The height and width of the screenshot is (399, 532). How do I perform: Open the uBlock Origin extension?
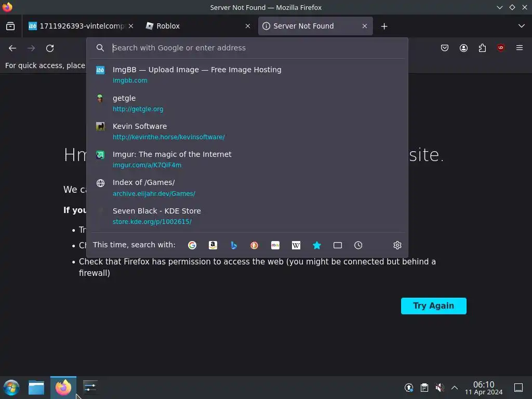501,48
